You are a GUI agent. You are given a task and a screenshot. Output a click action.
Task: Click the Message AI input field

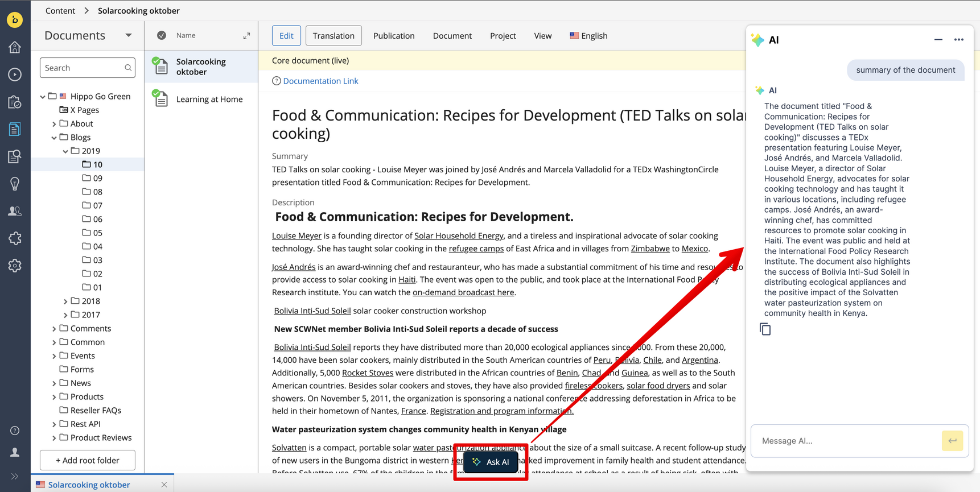[845, 441]
